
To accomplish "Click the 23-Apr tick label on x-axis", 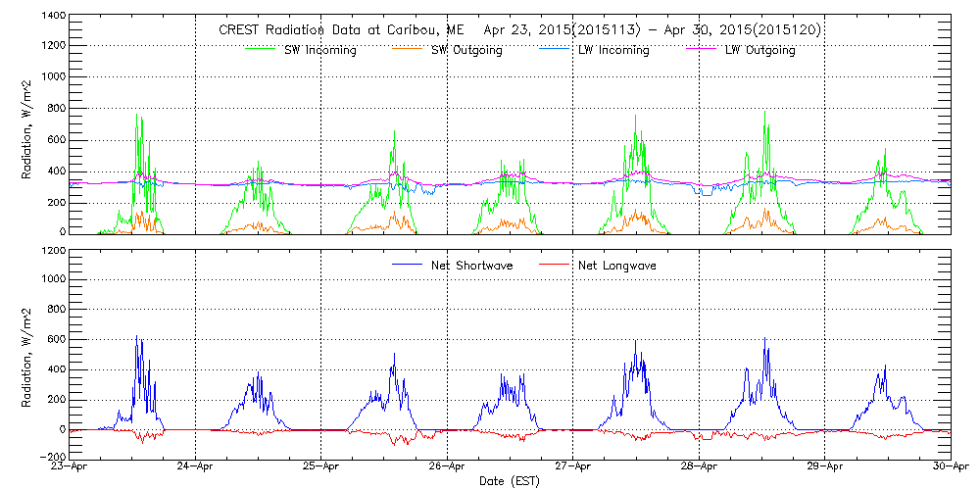I will pyautogui.click(x=72, y=467).
